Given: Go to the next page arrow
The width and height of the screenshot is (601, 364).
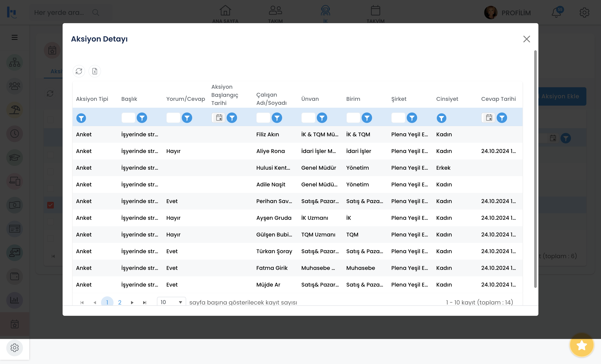Looking at the screenshot, I should (132, 302).
